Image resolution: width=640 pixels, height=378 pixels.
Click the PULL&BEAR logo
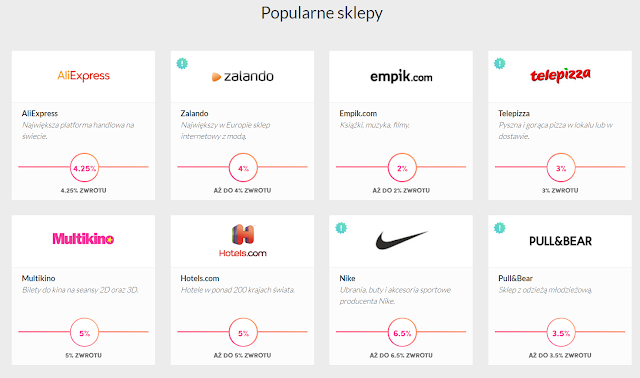(560, 241)
